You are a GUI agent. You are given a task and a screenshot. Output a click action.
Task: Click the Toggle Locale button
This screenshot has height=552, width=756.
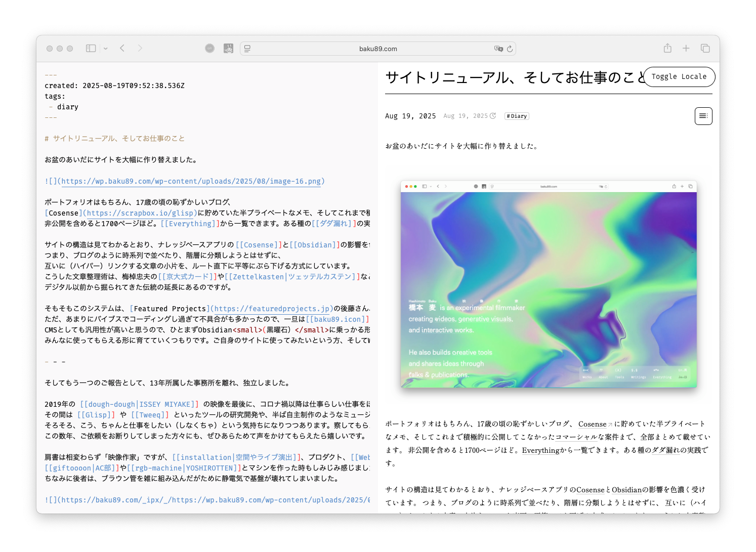coord(679,77)
